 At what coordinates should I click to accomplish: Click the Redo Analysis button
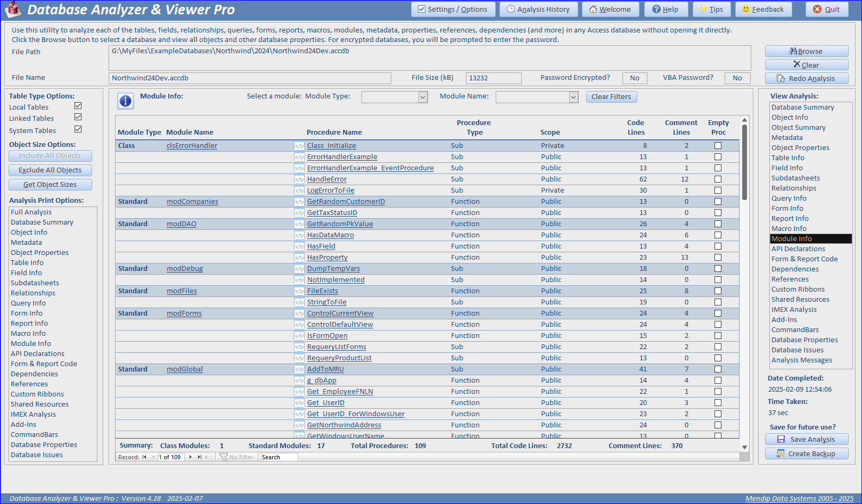[x=807, y=78]
